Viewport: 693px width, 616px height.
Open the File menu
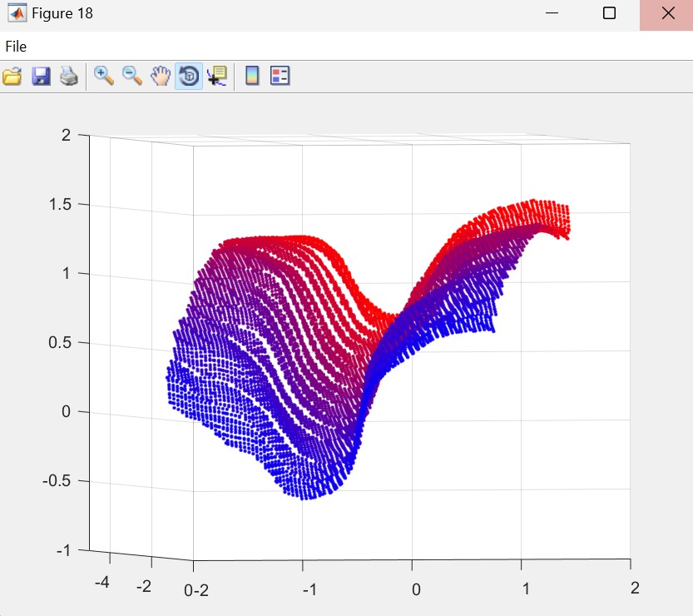[x=16, y=47]
